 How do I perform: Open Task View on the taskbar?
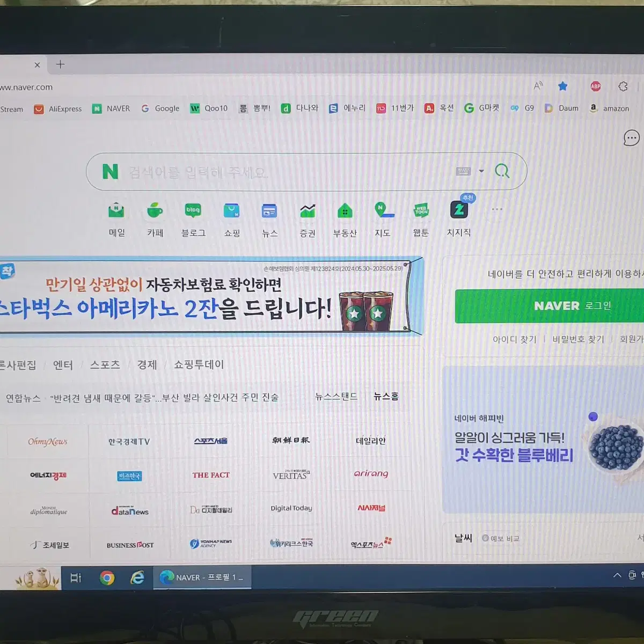76,577
